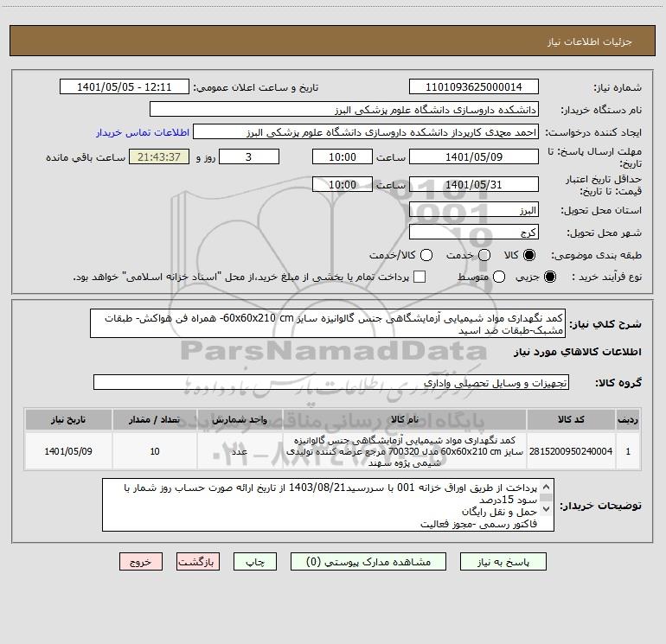The width and height of the screenshot is (666, 644).
Task: Select the جزیی purchase type radio
Action: pyautogui.click(x=549, y=277)
